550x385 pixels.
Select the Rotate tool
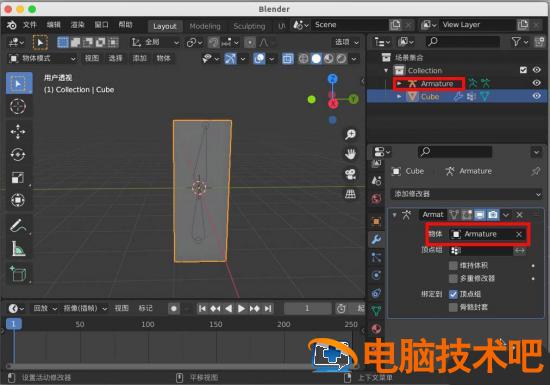tap(18, 154)
